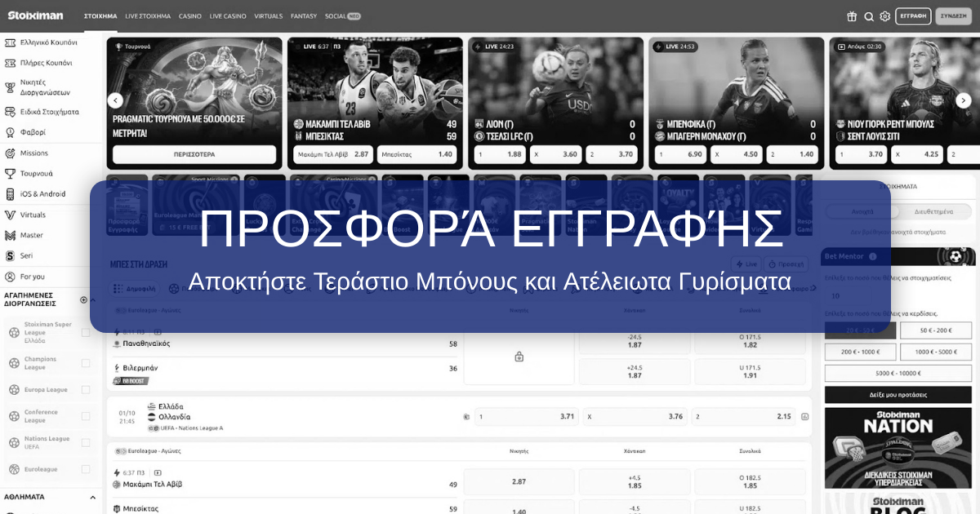980x514 pixels.
Task: Select 200 € - 1000 € Bet Mentor range
Action: (861, 352)
